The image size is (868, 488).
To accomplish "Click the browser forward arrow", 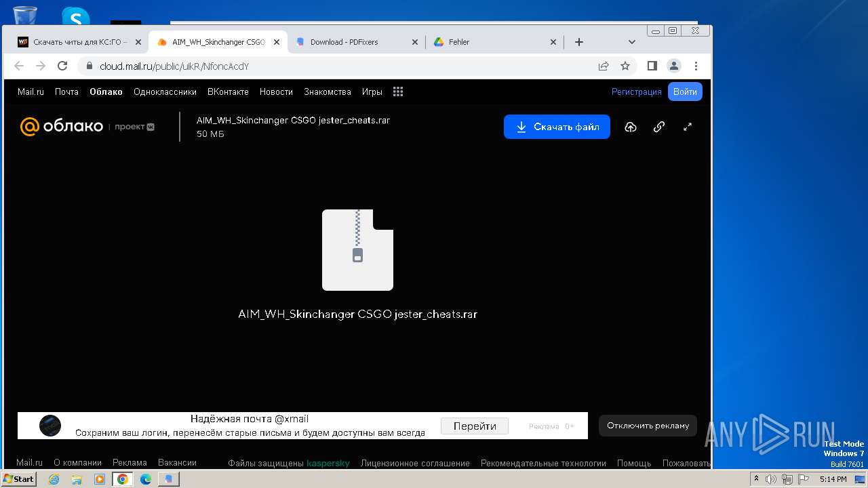I will pyautogui.click(x=41, y=66).
